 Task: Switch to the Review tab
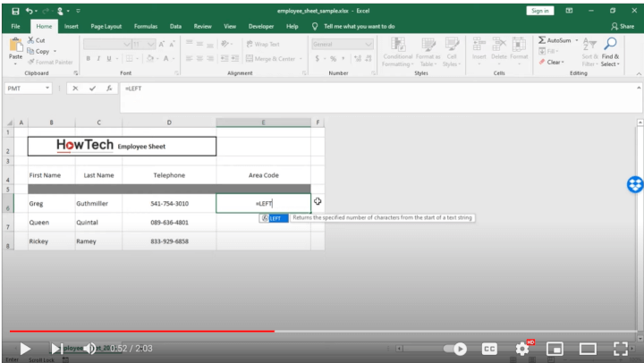coord(202,26)
